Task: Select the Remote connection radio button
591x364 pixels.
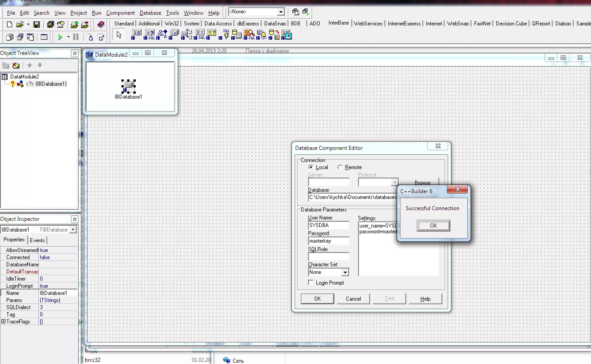Action: click(340, 167)
